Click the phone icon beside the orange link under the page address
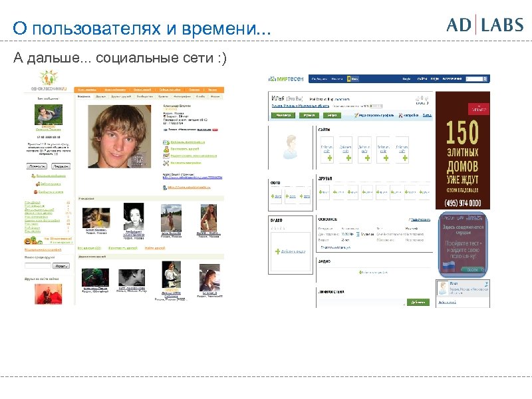 [165, 188]
